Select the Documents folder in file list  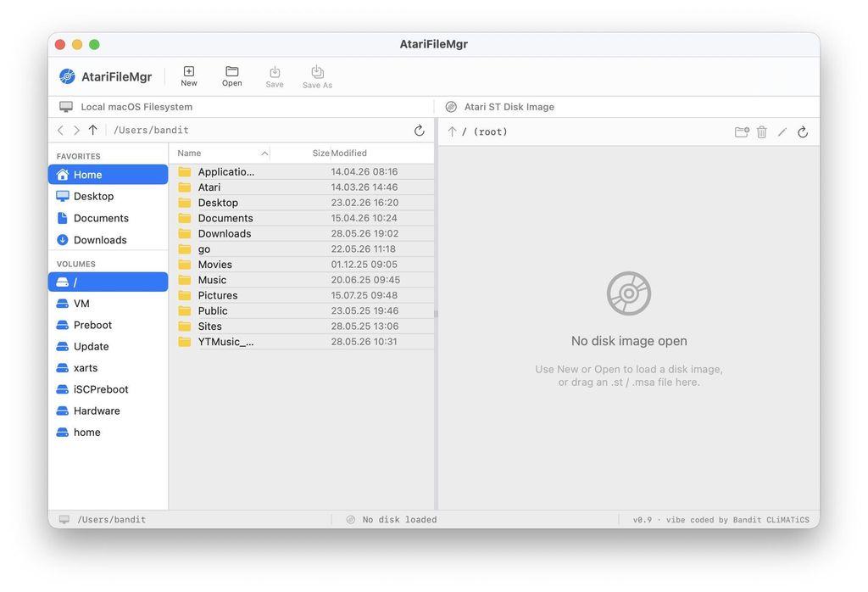[303, 218]
